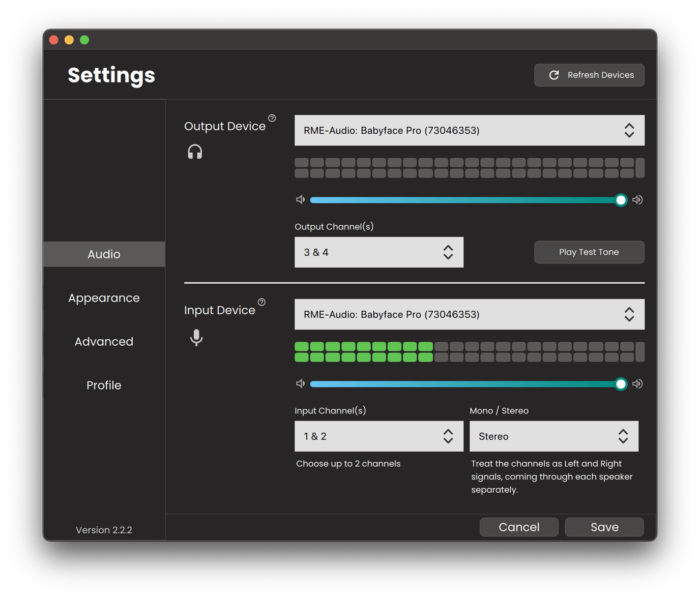
Task: Change Mono / Stereo to Mono
Action: tap(553, 436)
